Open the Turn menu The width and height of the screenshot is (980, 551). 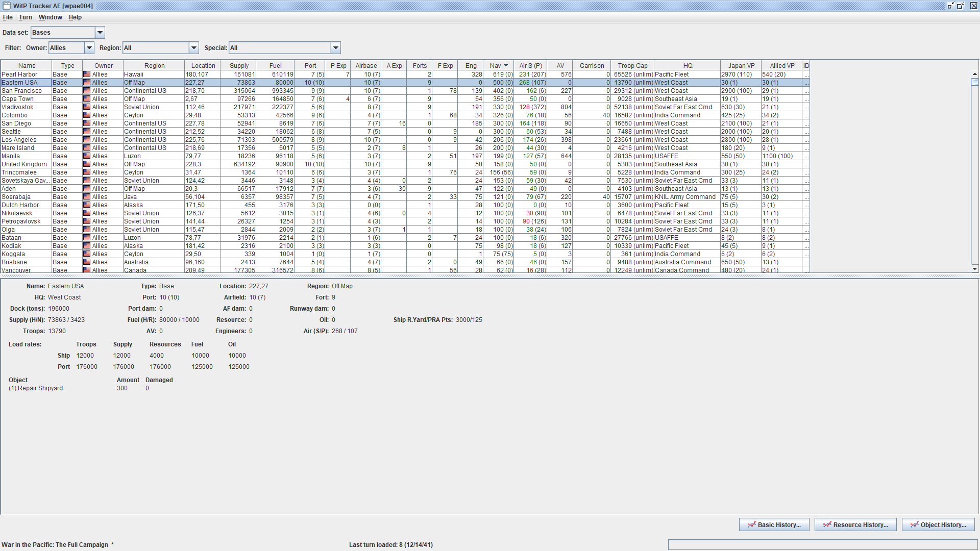click(26, 17)
